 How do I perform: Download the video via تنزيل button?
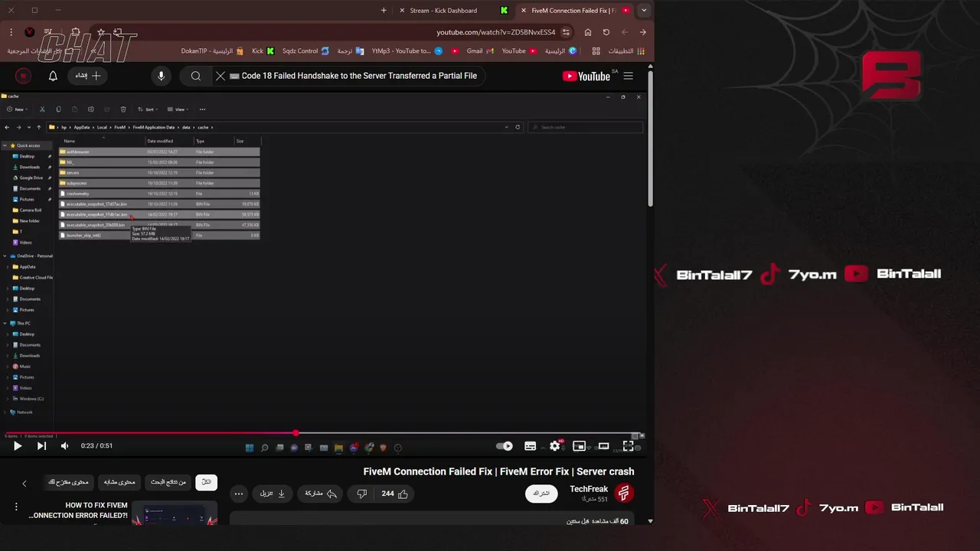tap(273, 494)
